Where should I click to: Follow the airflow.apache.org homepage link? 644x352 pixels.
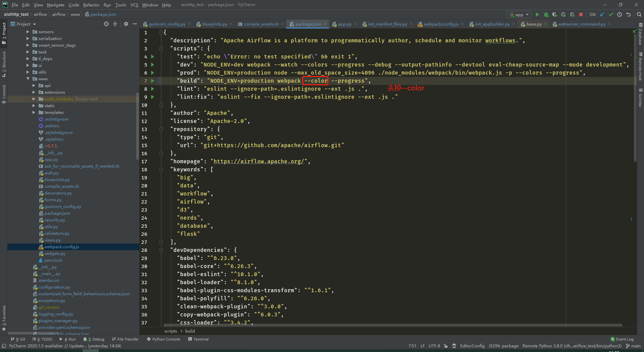coord(259,161)
